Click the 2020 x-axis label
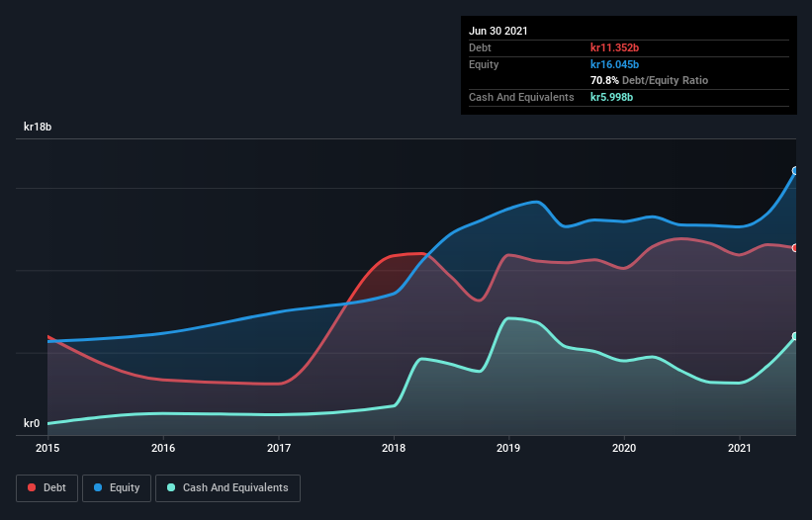The height and width of the screenshot is (520, 812). 624,448
